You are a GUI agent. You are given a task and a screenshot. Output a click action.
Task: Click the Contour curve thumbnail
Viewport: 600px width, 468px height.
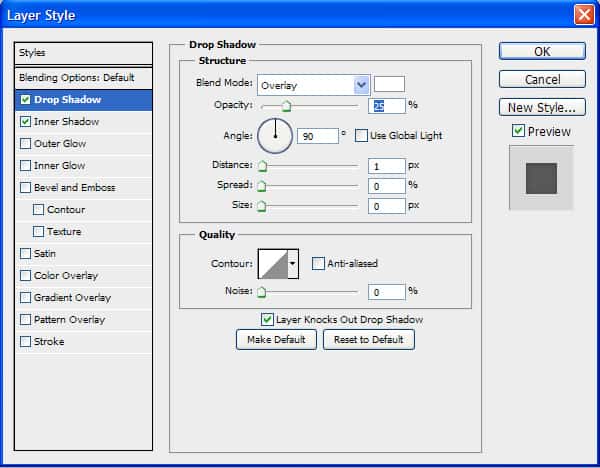pyautogui.click(x=272, y=264)
